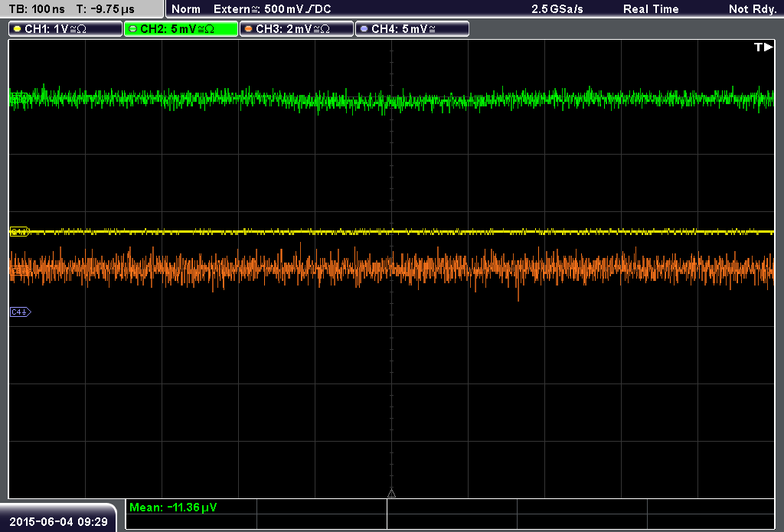Select the active CH2: 5 mV channel tab
This screenshot has height=532, width=784.
pyautogui.click(x=181, y=29)
